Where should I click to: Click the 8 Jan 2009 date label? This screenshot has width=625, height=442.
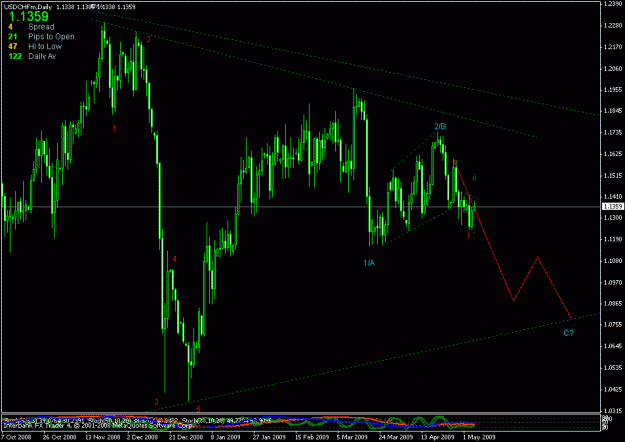click(225, 437)
